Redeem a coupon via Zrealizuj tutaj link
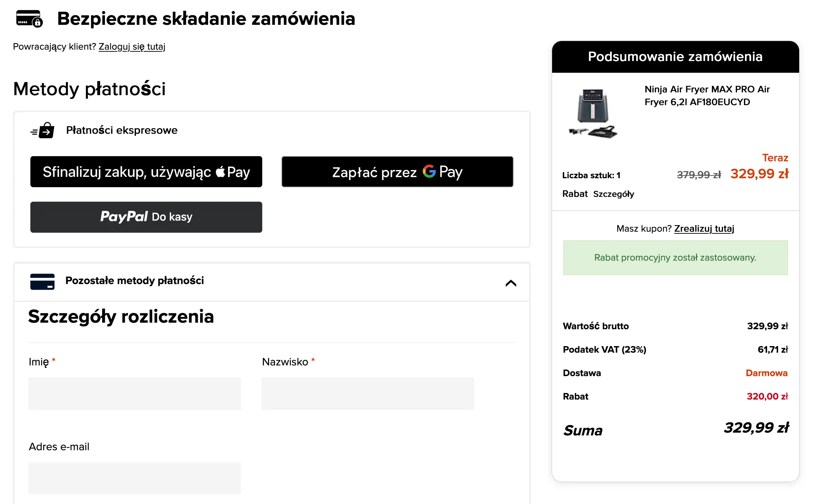824x504 pixels. 704,229
